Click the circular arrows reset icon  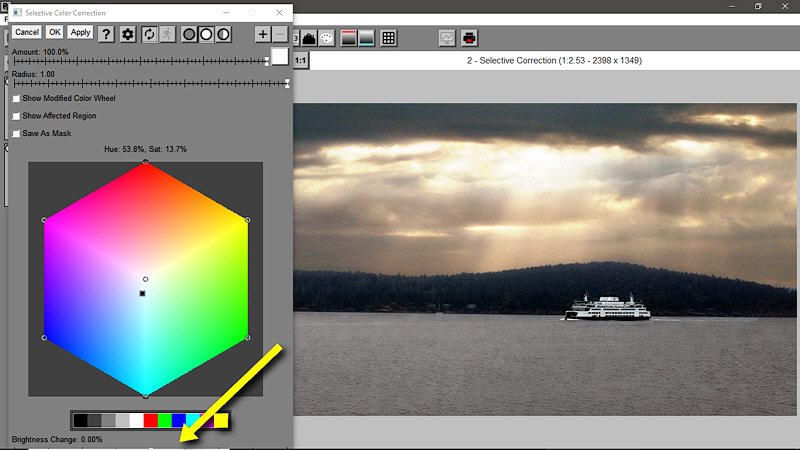150,34
